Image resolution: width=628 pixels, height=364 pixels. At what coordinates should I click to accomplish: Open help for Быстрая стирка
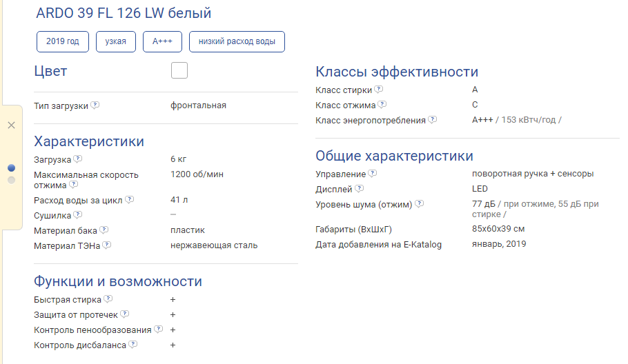pos(108,299)
